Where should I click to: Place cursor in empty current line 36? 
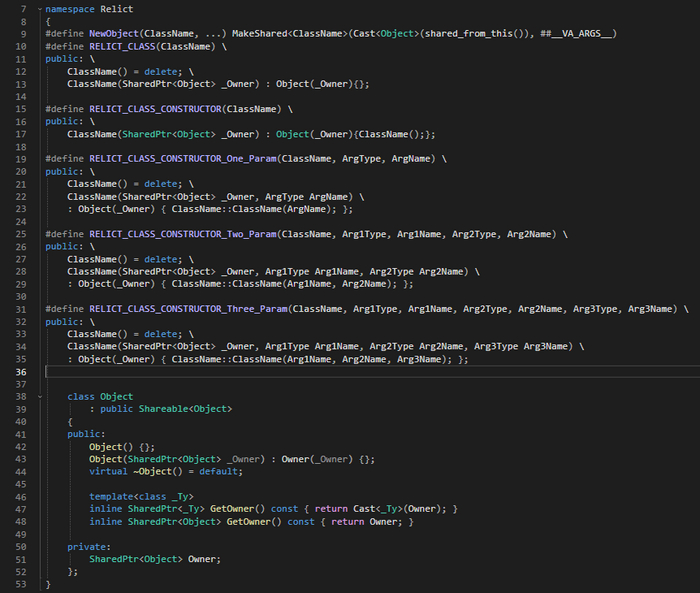(x=200, y=372)
